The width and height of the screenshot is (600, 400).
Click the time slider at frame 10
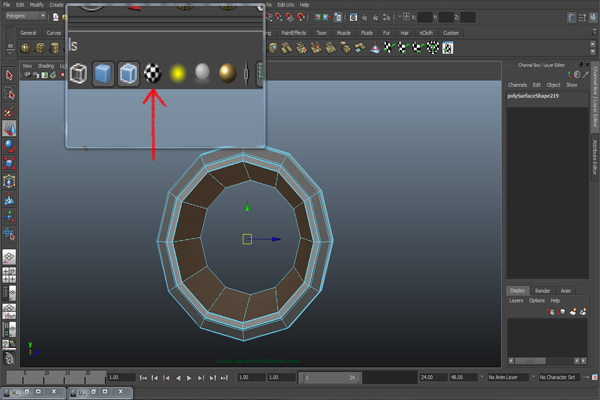[46, 377]
